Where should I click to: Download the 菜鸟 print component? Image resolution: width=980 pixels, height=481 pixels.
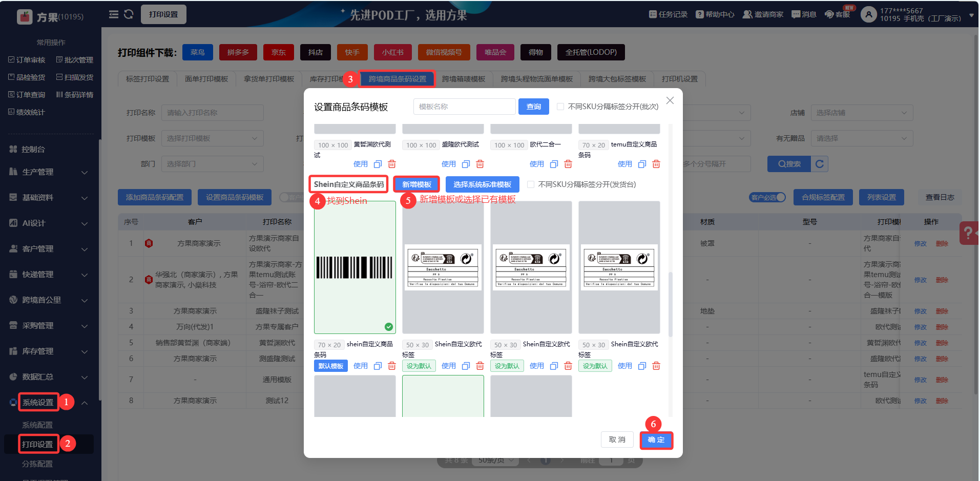[198, 52]
